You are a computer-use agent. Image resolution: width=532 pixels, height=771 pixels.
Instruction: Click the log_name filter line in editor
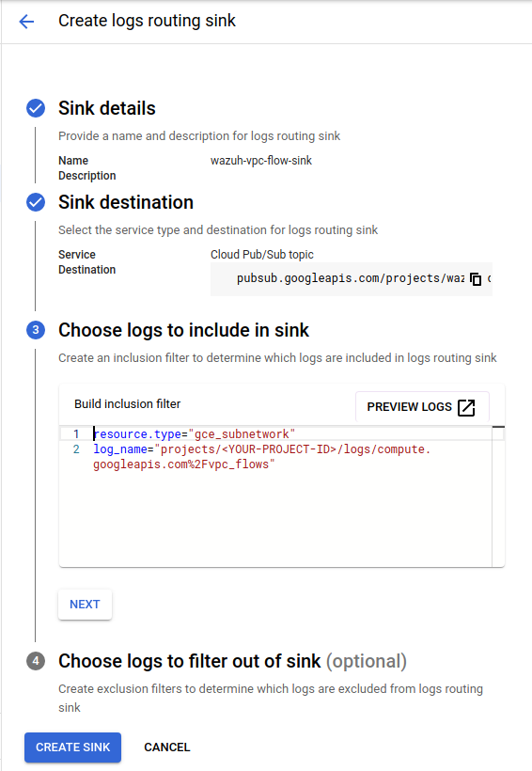pyautogui.click(x=261, y=456)
